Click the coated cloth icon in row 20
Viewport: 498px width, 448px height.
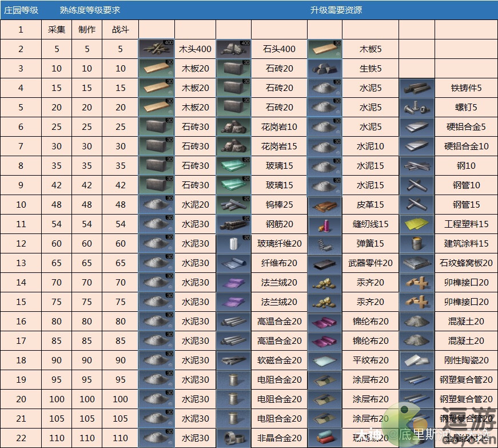325,399
